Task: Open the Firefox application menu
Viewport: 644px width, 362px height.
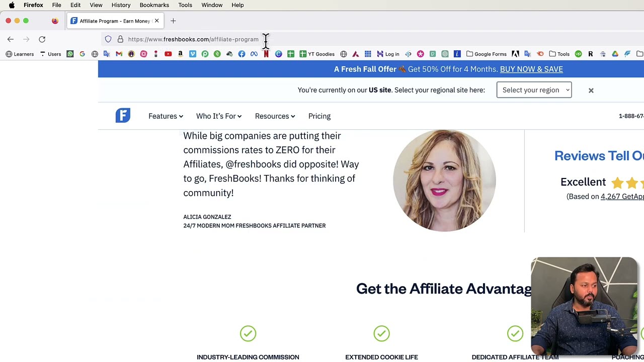Action: (x=33, y=5)
